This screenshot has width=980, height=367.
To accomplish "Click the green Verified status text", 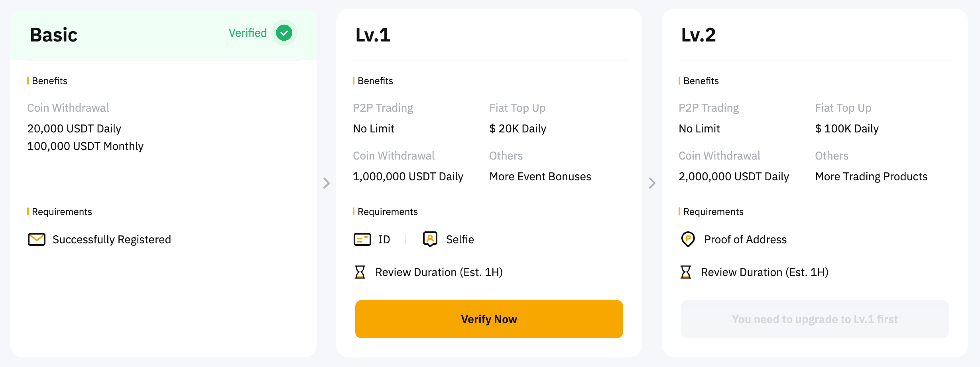I will point(248,33).
